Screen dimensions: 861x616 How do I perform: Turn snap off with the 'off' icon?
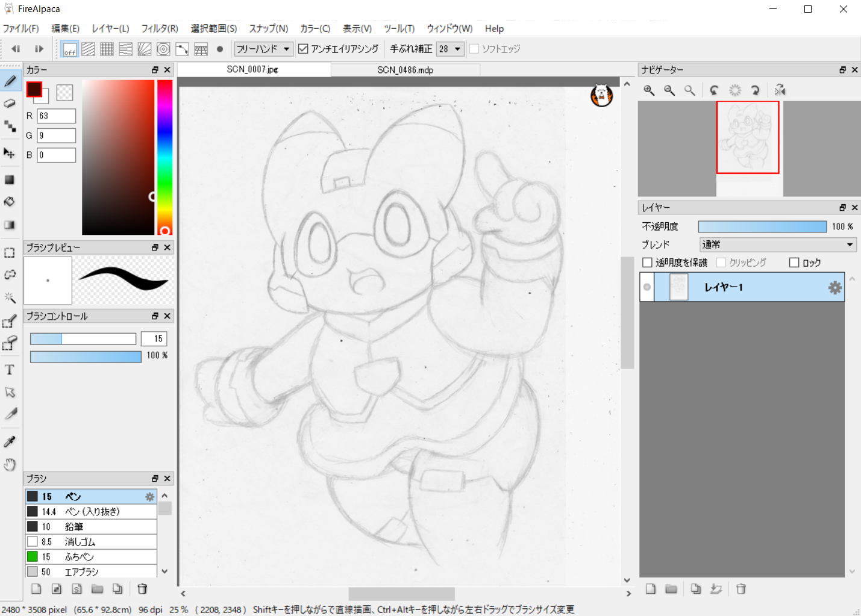[x=70, y=49]
